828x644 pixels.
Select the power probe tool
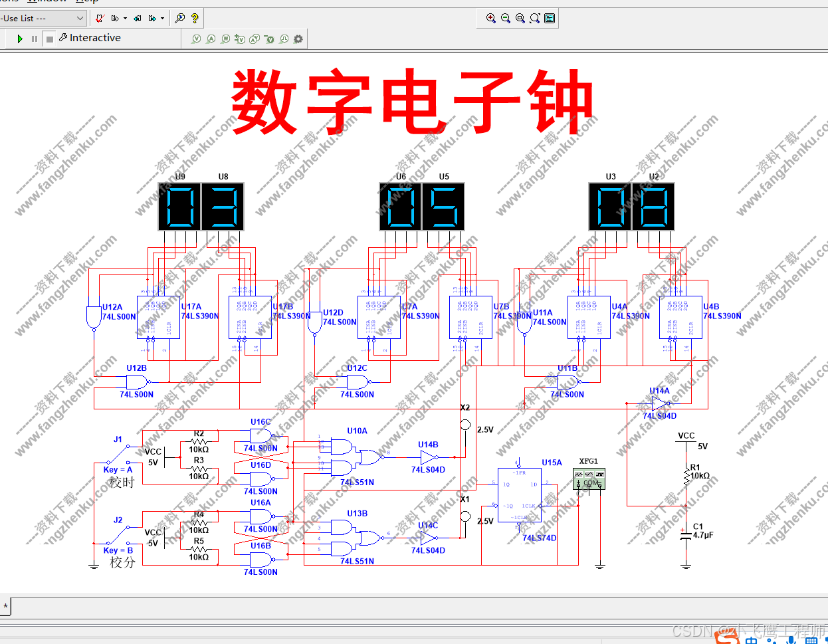226,39
